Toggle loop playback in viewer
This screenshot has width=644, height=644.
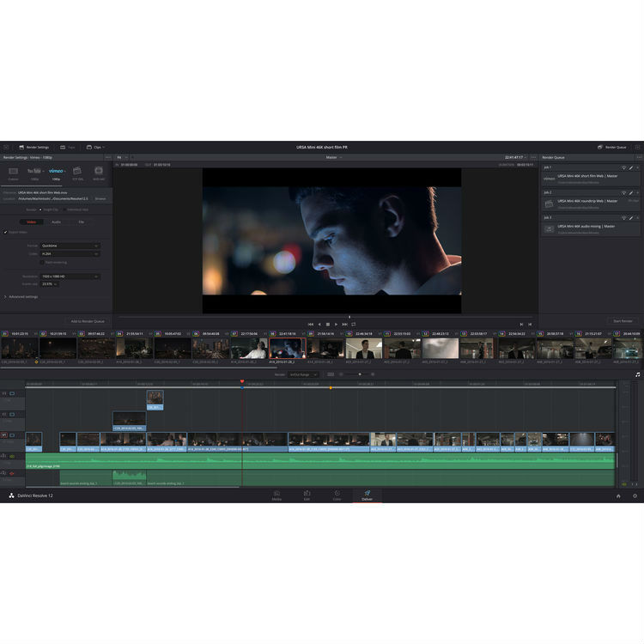pos(353,325)
